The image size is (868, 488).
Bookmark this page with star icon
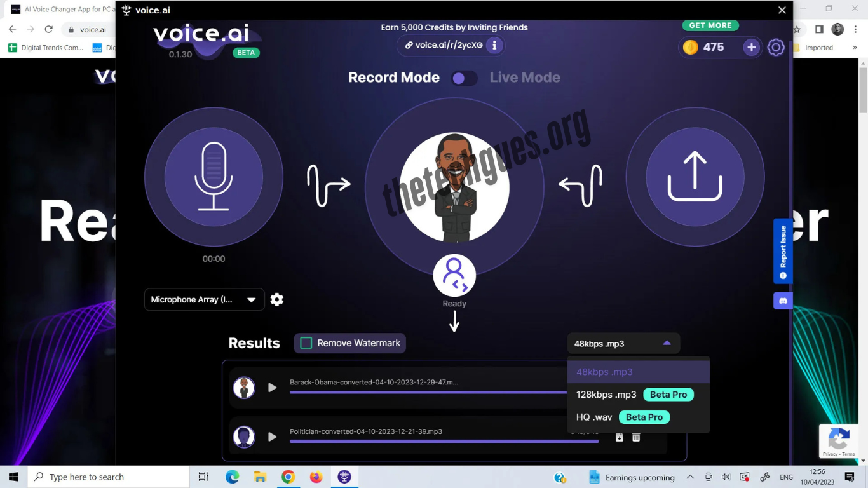798,29
